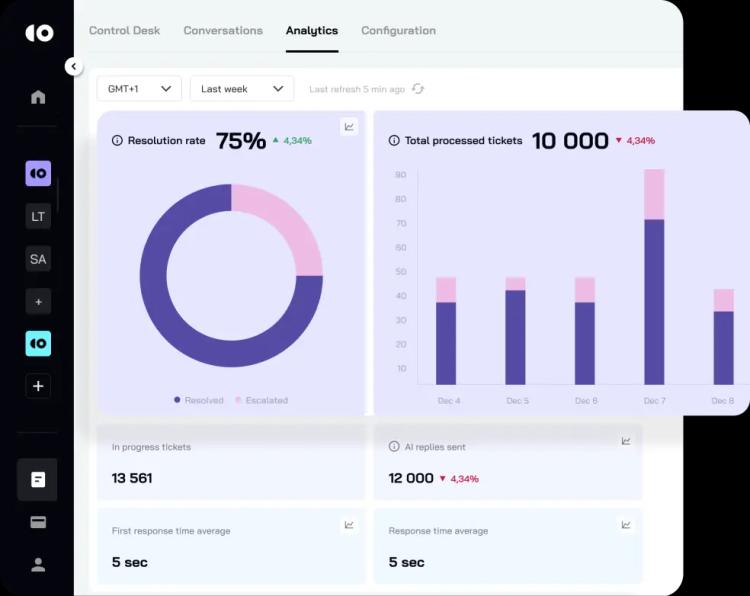Open the billing card icon in sidebar

coord(38,522)
